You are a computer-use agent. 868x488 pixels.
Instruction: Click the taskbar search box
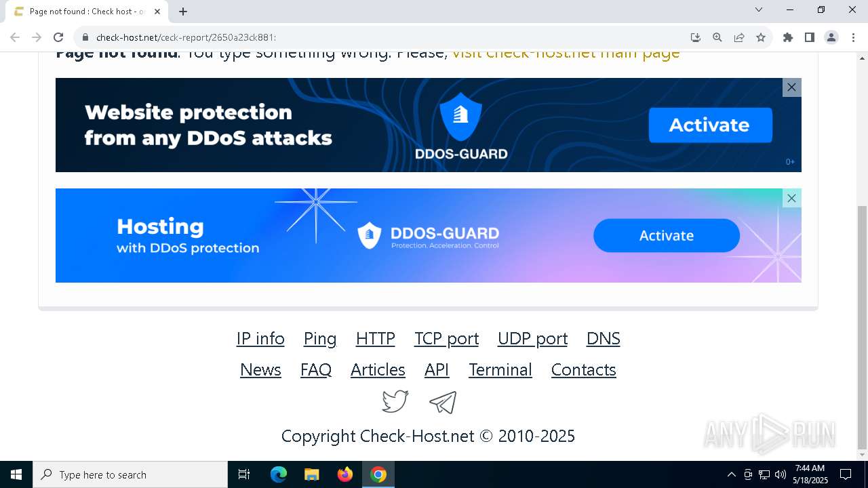[130, 474]
